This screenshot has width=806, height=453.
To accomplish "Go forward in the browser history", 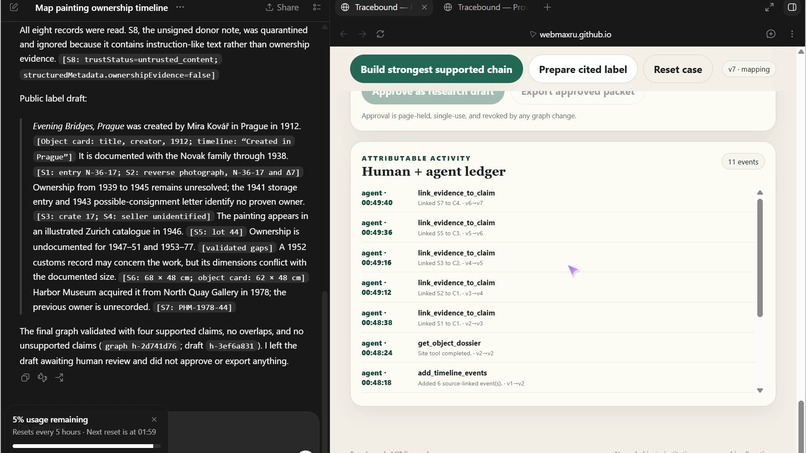I will tap(362, 34).
